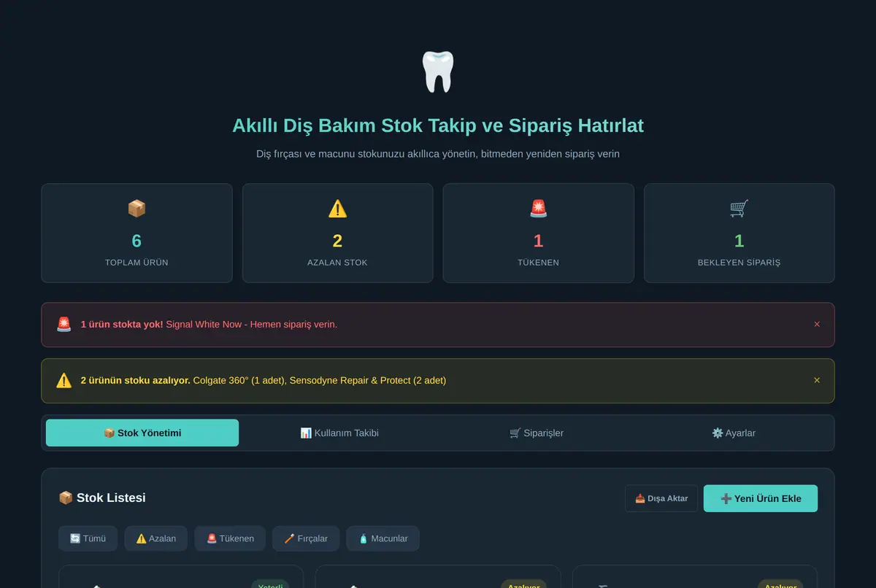
Task: Click the siren icon in out-of-stock alert
Action: coord(64,325)
